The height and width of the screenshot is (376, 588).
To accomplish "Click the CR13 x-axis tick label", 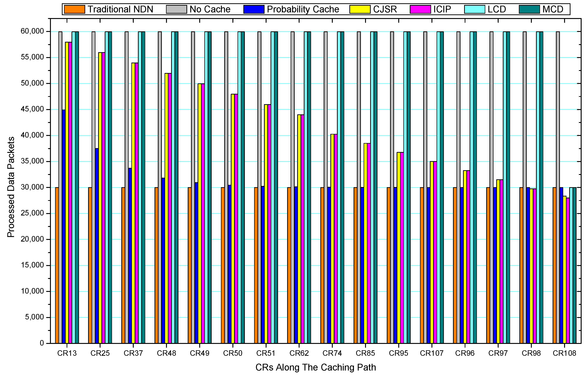I will [x=67, y=353].
